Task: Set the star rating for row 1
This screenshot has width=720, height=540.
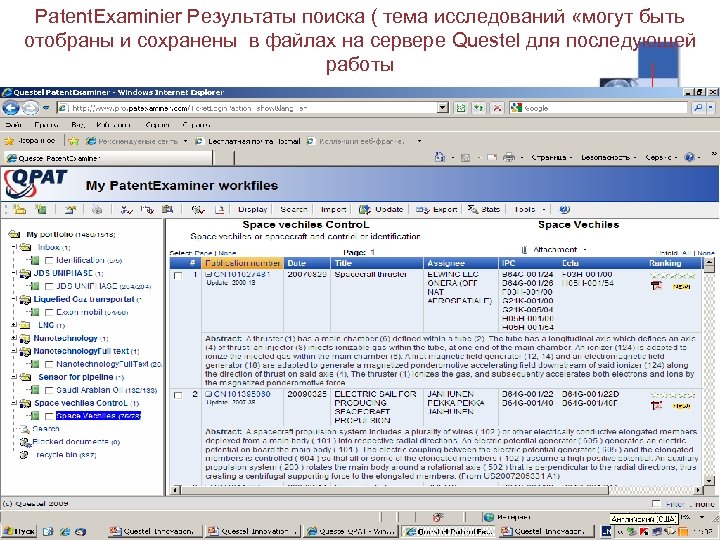Action: click(673, 276)
